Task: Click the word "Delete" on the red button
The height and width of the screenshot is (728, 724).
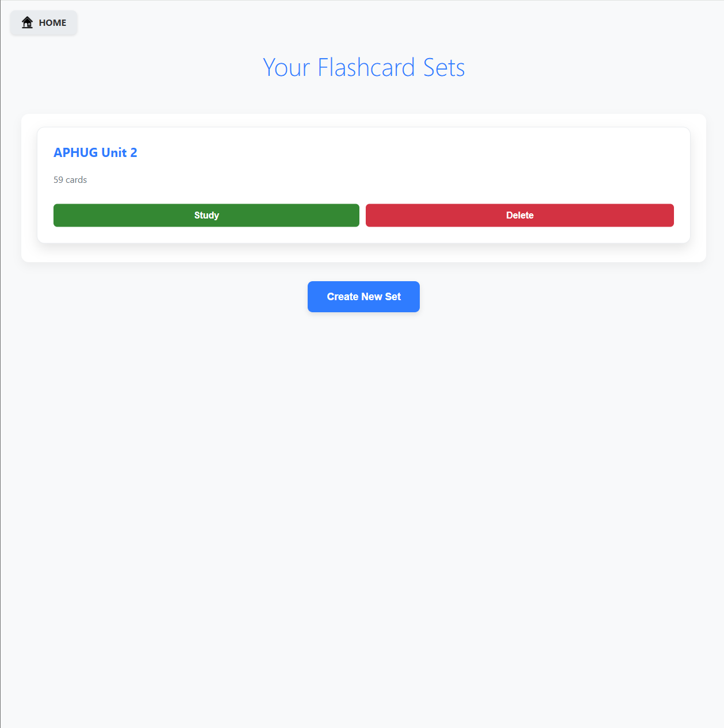Action: click(x=519, y=215)
